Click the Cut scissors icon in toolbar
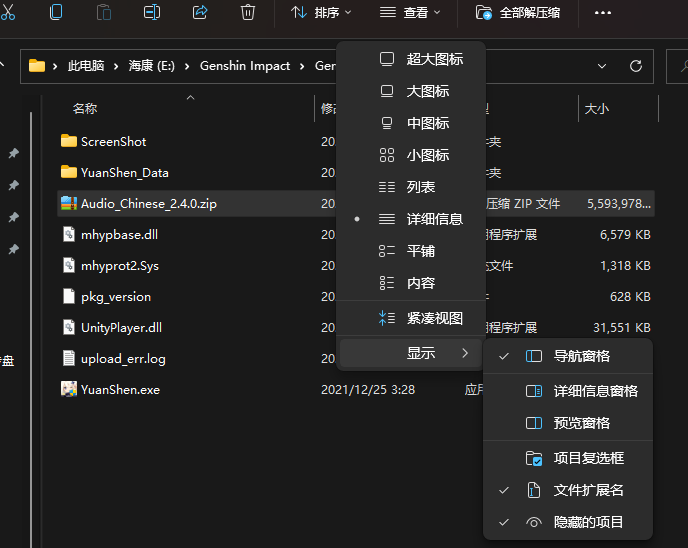 [7, 12]
